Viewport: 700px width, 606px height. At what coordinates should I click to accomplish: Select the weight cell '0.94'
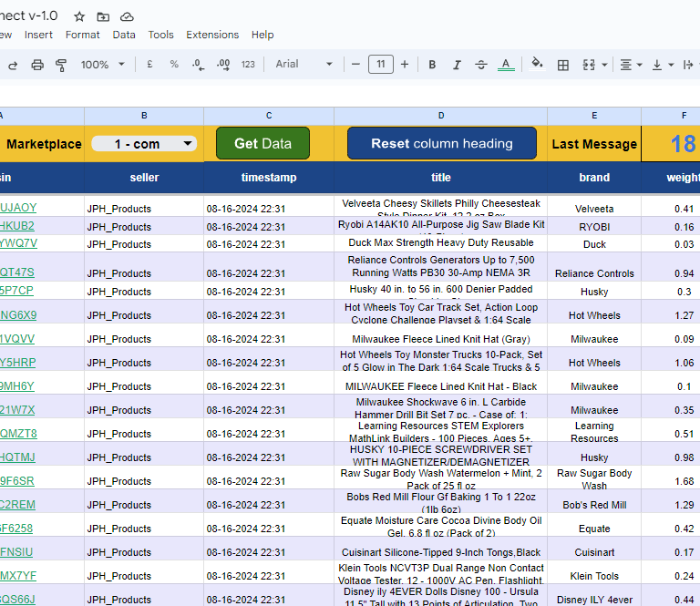pyautogui.click(x=671, y=267)
